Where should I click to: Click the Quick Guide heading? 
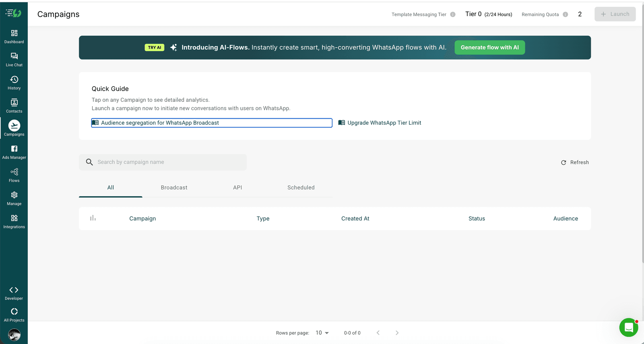pos(110,89)
